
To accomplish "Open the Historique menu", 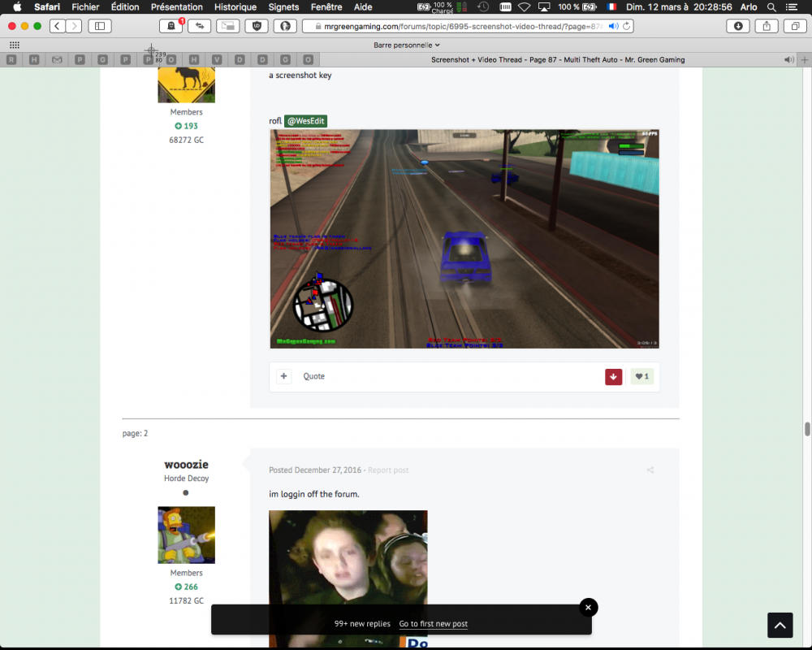I will point(235,6).
